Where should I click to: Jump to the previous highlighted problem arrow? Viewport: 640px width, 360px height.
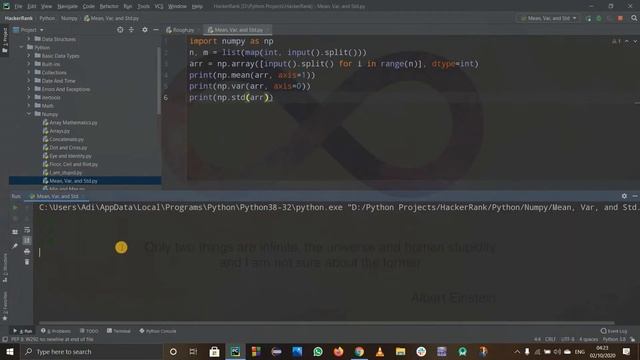coord(627,41)
